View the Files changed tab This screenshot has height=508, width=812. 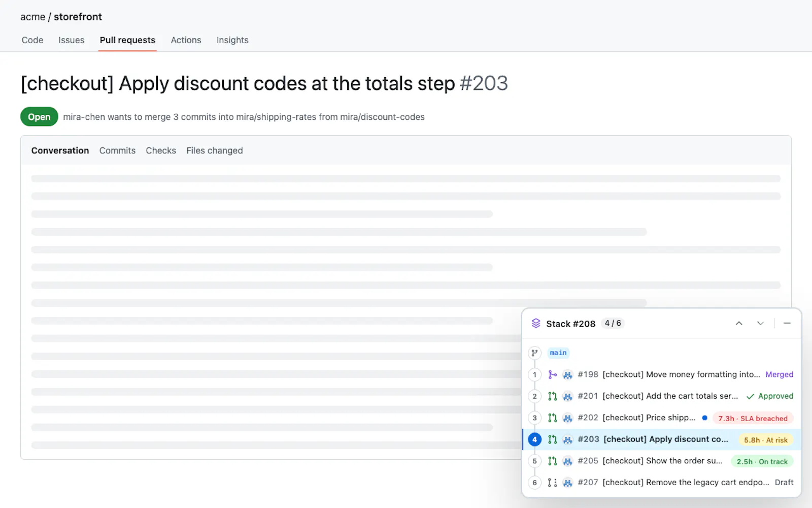coord(215,150)
